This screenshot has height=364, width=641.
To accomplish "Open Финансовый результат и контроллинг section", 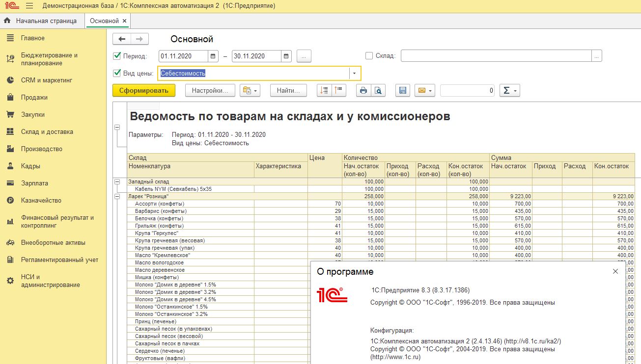I will [x=57, y=221].
